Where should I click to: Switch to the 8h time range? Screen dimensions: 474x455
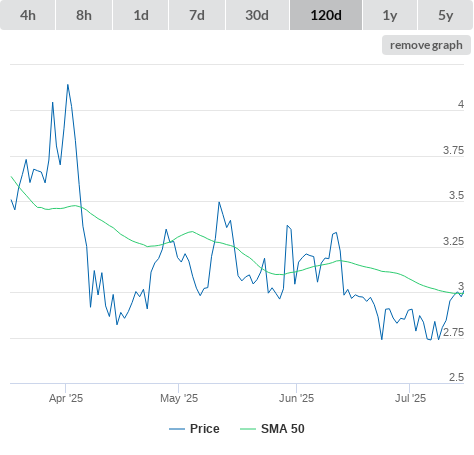click(84, 15)
